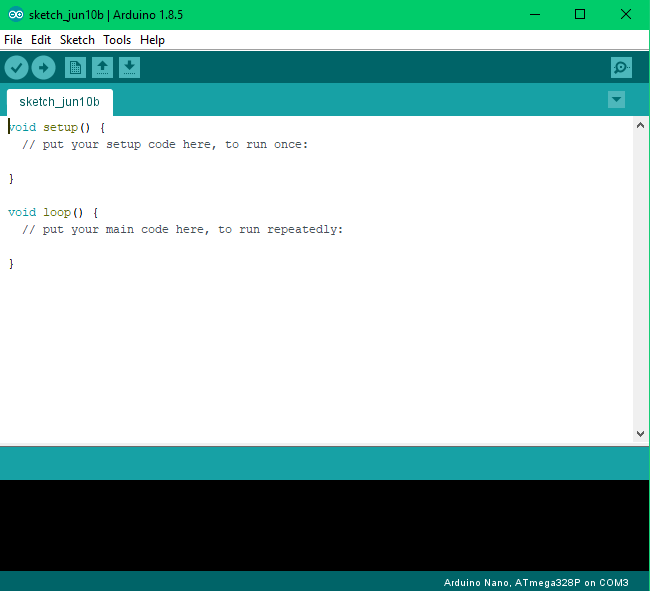Click inside the black console output area
The image size is (650, 591).
click(325, 525)
